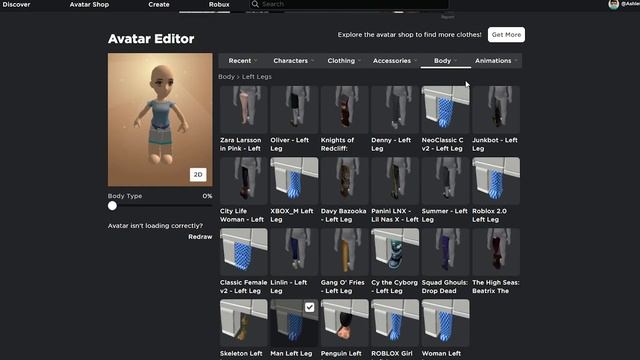
Task: Select Zara Larsson in Pink left leg thumbnail
Action: [x=244, y=109]
